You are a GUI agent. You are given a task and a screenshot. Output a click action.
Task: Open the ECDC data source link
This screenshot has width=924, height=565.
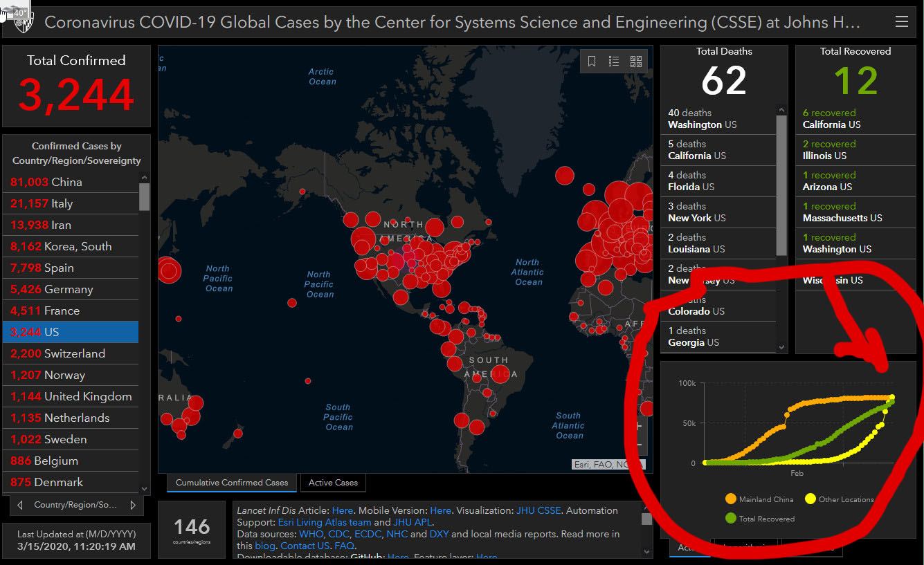pyautogui.click(x=368, y=534)
